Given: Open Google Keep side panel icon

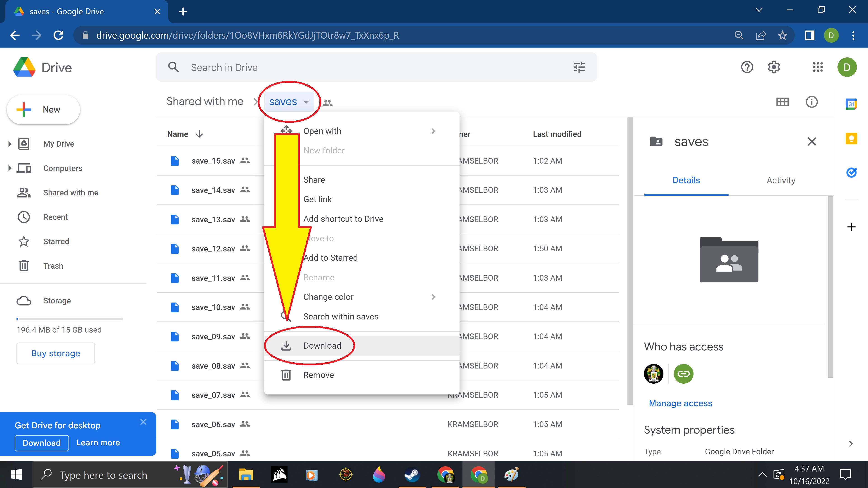Looking at the screenshot, I should pos(851,138).
